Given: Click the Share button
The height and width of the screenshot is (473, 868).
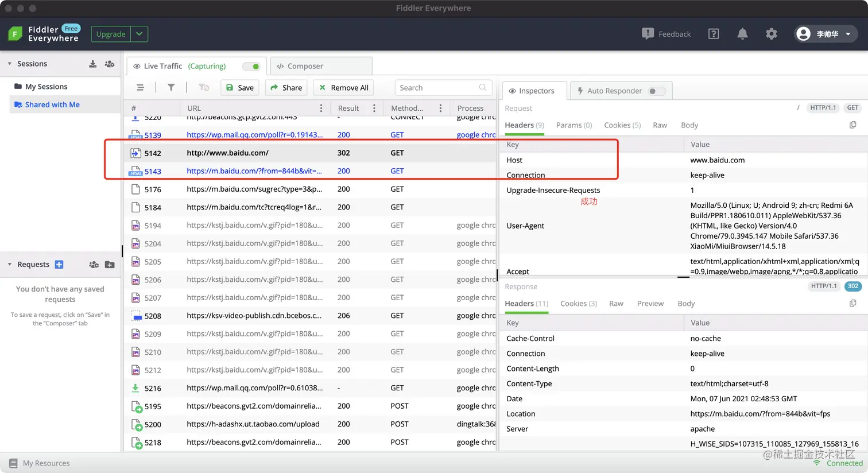Looking at the screenshot, I should click(286, 87).
